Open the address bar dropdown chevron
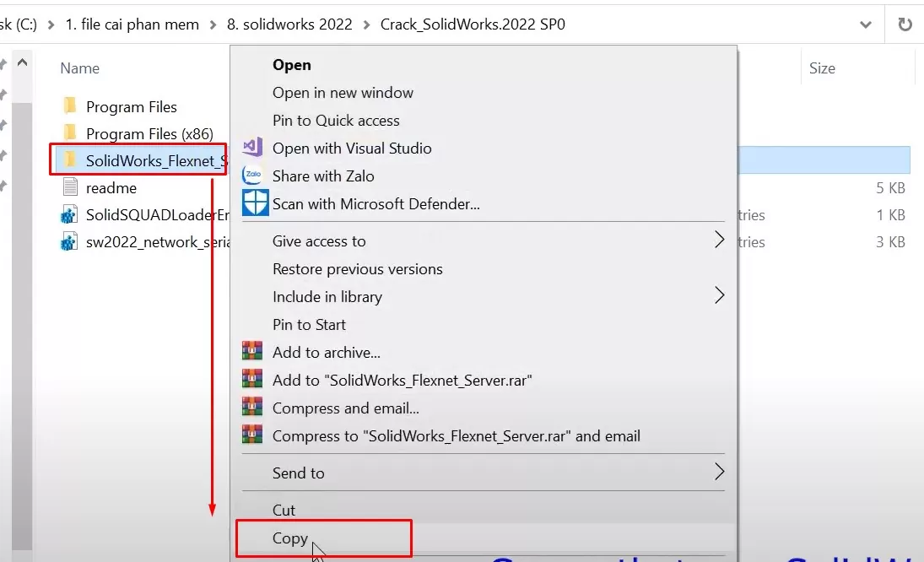Screen dimensions: 924x562 tap(865, 24)
